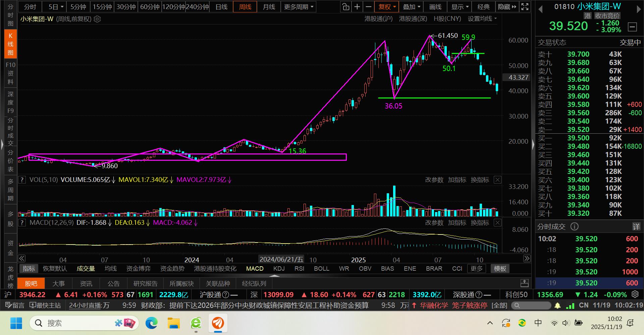This screenshot has width=644, height=335.
Task: Click the lock icon in chart toolbar
Action: coord(346,7)
